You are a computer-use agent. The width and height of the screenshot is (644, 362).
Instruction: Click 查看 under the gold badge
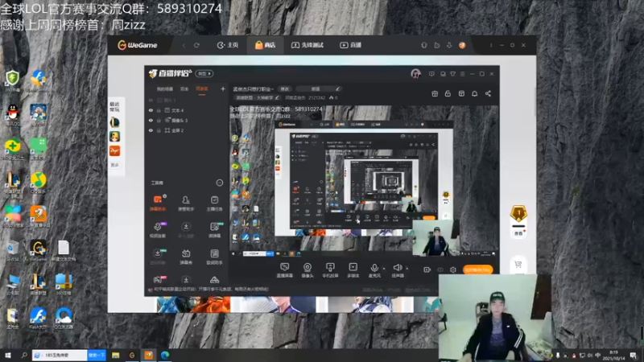pyautogui.click(x=518, y=233)
